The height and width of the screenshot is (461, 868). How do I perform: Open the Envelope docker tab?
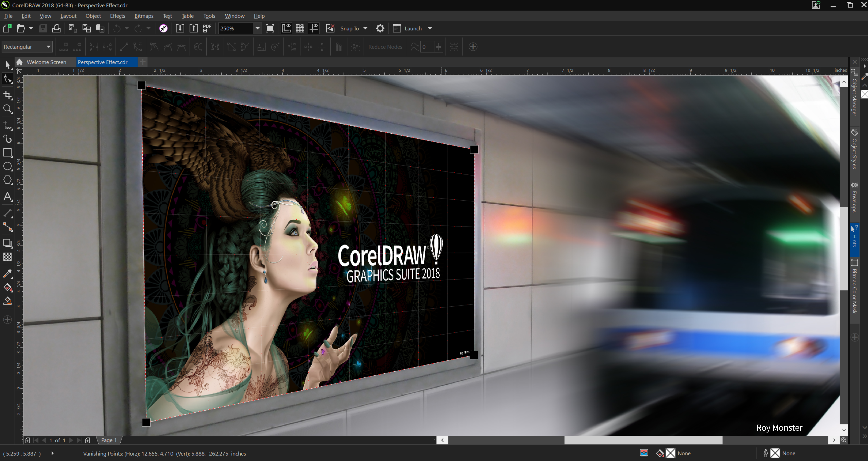pyautogui.click(x=854, y=198)
